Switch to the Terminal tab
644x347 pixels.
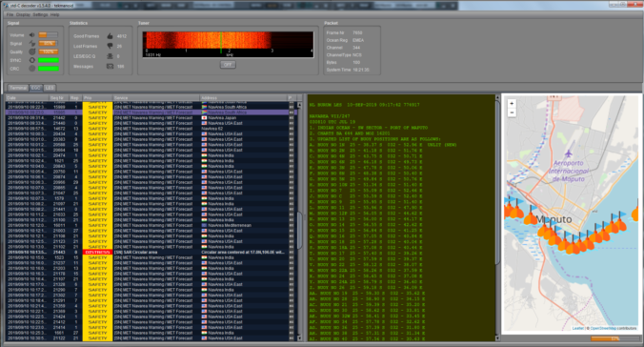coord(18,88)
